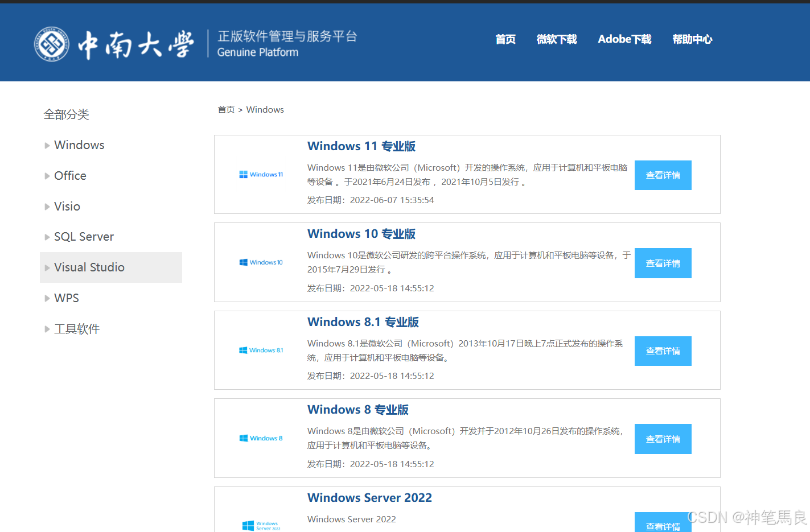This screenshot has width=810, height=532.
Task: Open the Windows 11 logo thumbnail
Action: 261,175
